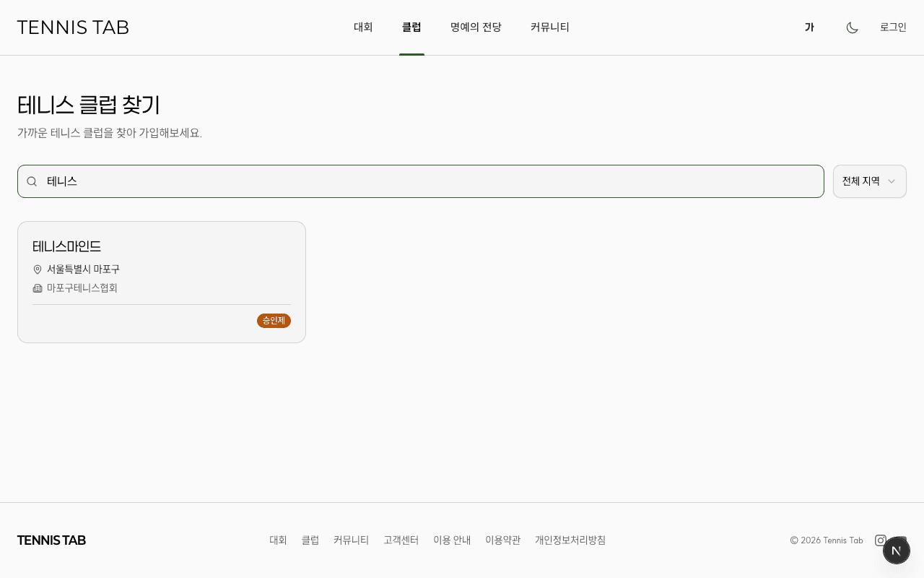The height and width of the screenshot is (578, 924).
Task: Open 고객센터 link in footer
Action: (x=401, y=540)
